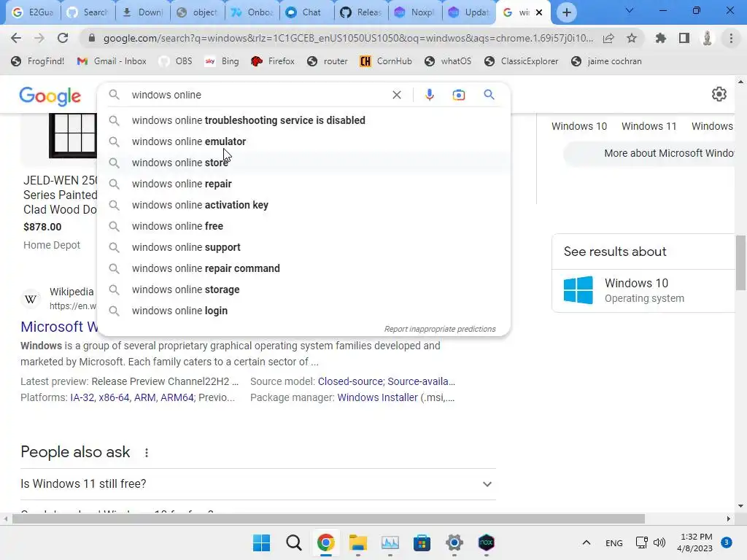This screenshot has height=560, width=747.
Task: Open the Settings gear in the taskbar
Action: click(x=454, y=542)
